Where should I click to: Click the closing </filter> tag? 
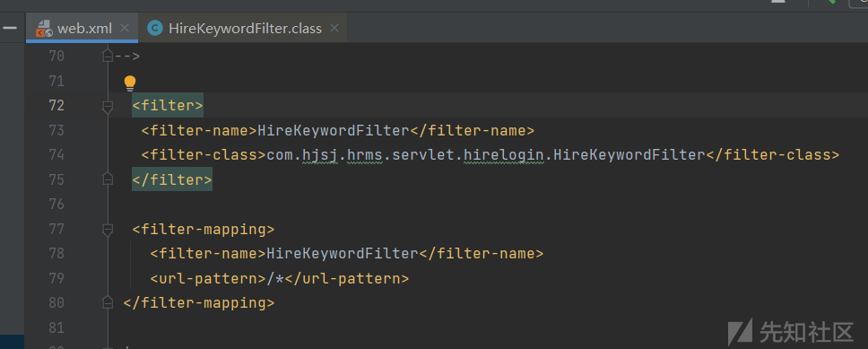coord(172,179)
